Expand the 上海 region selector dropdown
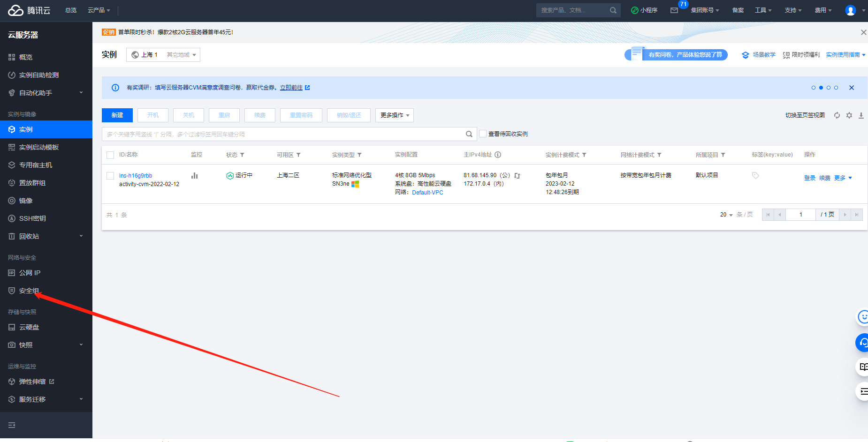 tap(163, 55)
